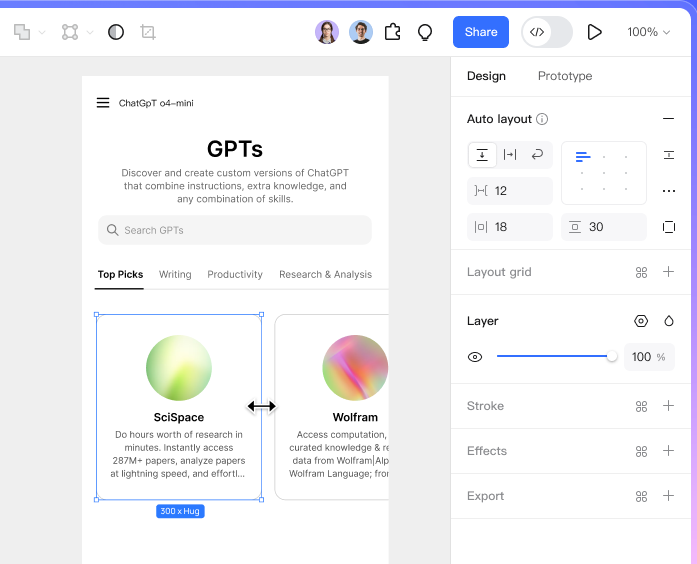The height and width of the screenshot is (564, 697).
Task: Click the SciSpace card title
Action: [179, 417]
